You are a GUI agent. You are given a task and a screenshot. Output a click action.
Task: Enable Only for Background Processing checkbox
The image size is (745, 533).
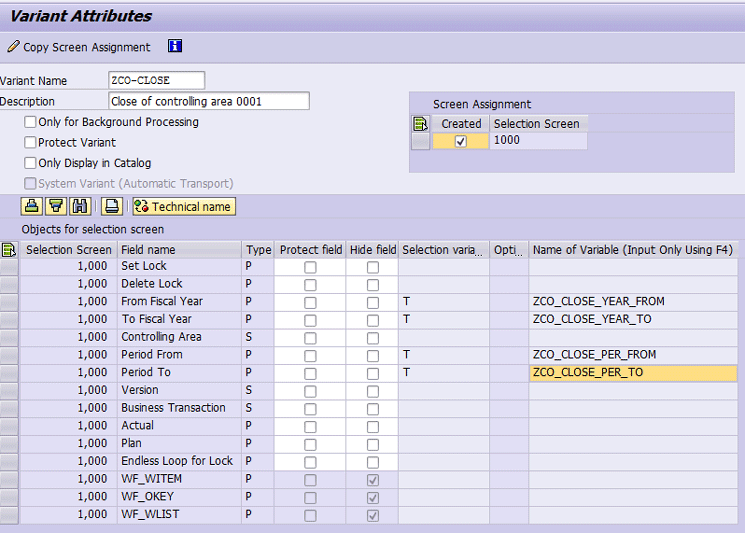(30, 122)
